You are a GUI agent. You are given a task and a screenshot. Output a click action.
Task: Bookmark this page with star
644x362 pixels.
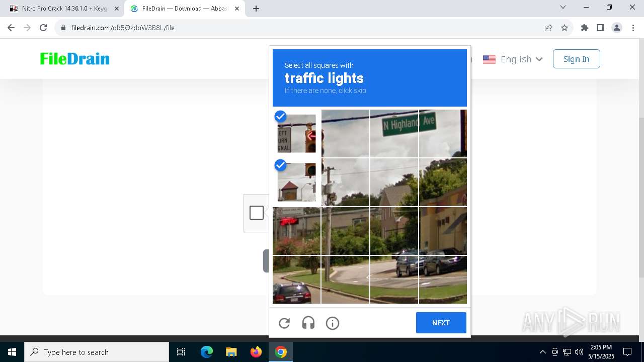[x=565, y=28]
